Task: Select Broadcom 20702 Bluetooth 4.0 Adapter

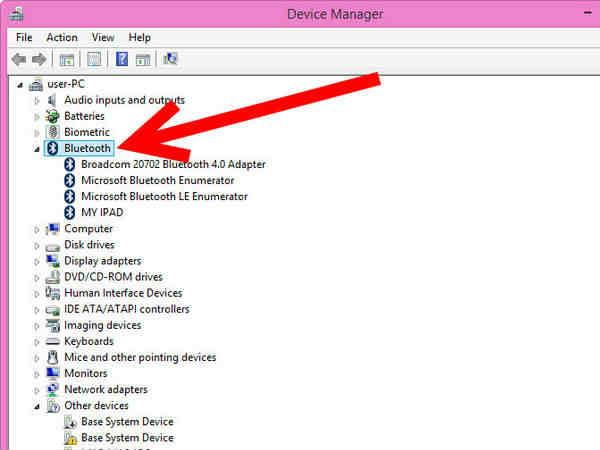Action: 172,164
